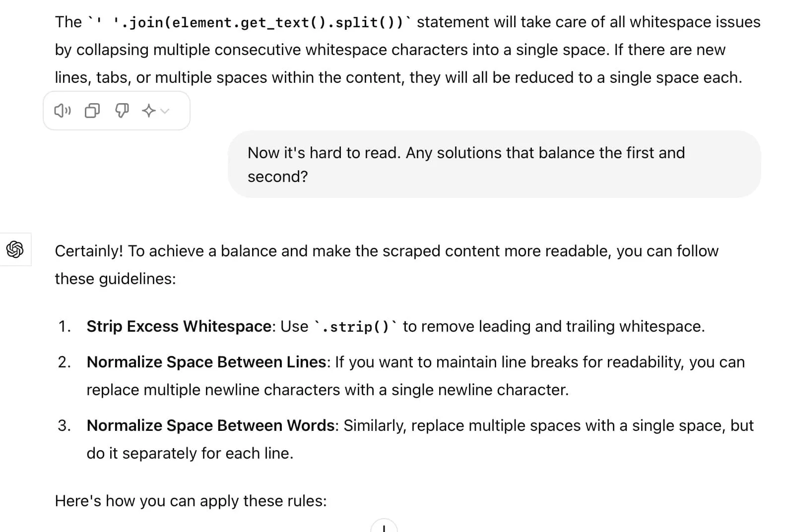Screen dimensions: 785x532
Task: Click the word "second?" in the user message
Action: pyautogui.click(x=277, y=177)
